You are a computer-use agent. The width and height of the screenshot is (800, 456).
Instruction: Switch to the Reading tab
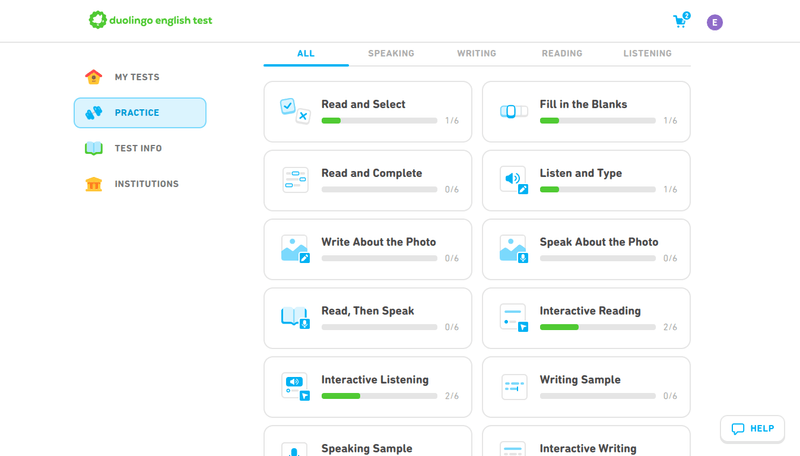[x=562, y=54]
